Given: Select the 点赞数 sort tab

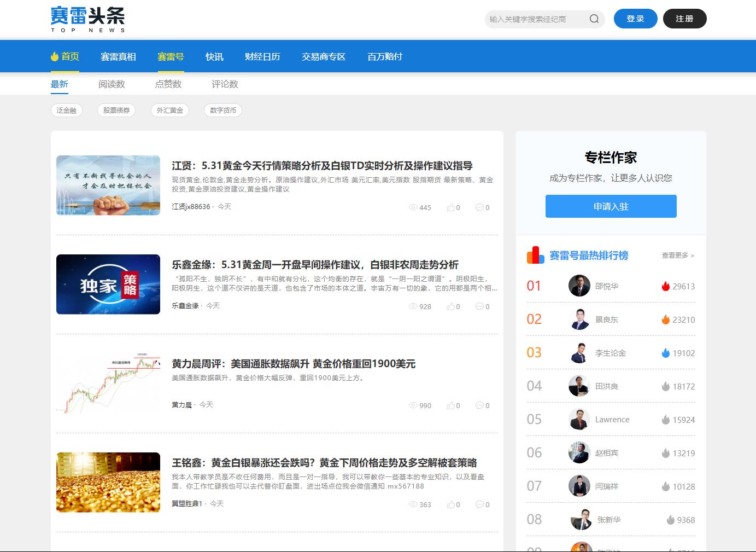Looking at the screenshot, I should (x=168, y=84).
